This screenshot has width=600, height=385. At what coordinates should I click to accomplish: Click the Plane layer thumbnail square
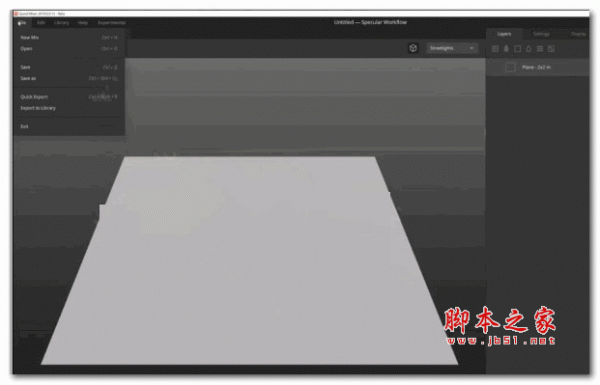coord(510,67)
